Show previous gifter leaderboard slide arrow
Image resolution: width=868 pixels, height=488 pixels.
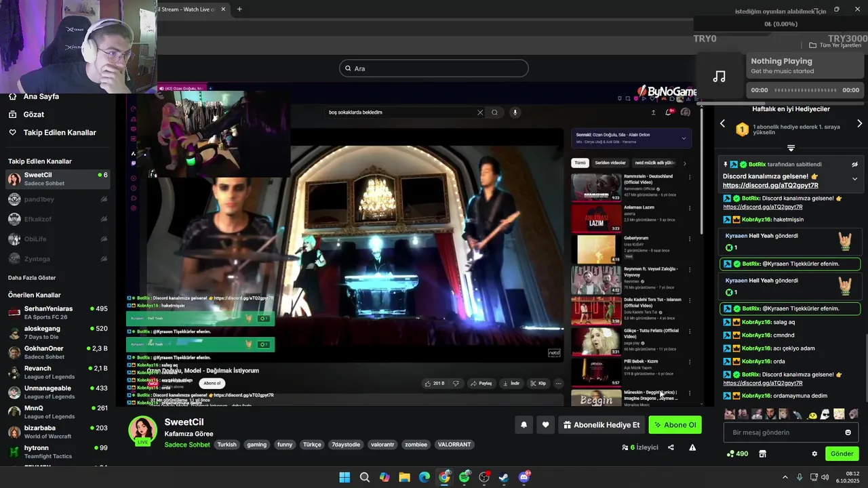tap(722, 123)
